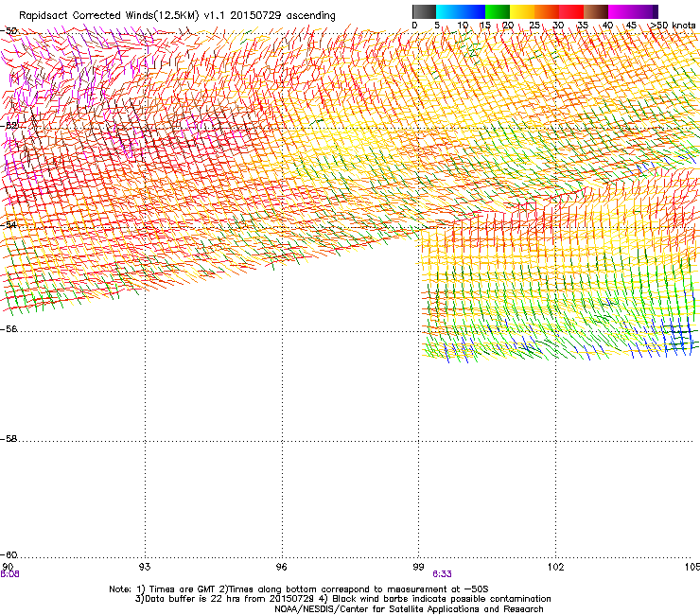Click the latitude label '-52'
700x615 pixels.
(9, 125)
